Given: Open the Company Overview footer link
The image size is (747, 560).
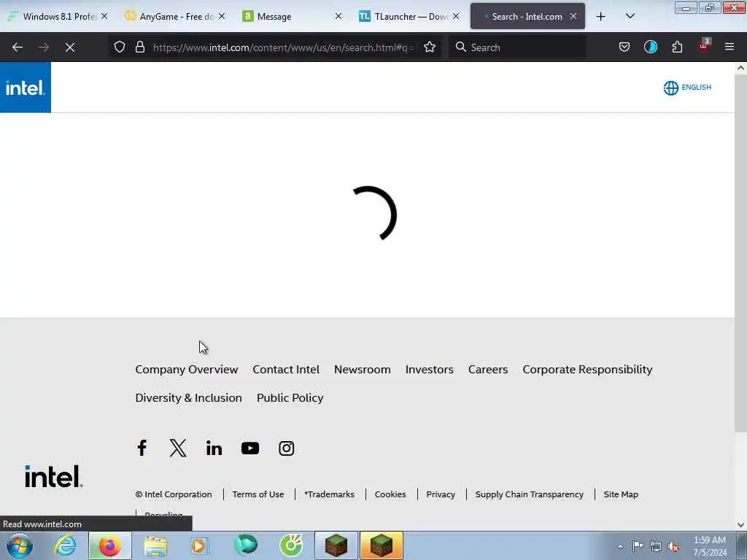Looking at the screenshot, I should click(186, 370).
